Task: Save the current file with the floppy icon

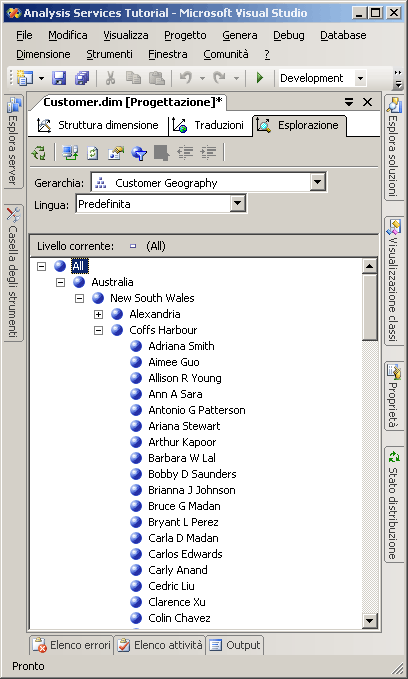Action: click(x=59, y=78)
